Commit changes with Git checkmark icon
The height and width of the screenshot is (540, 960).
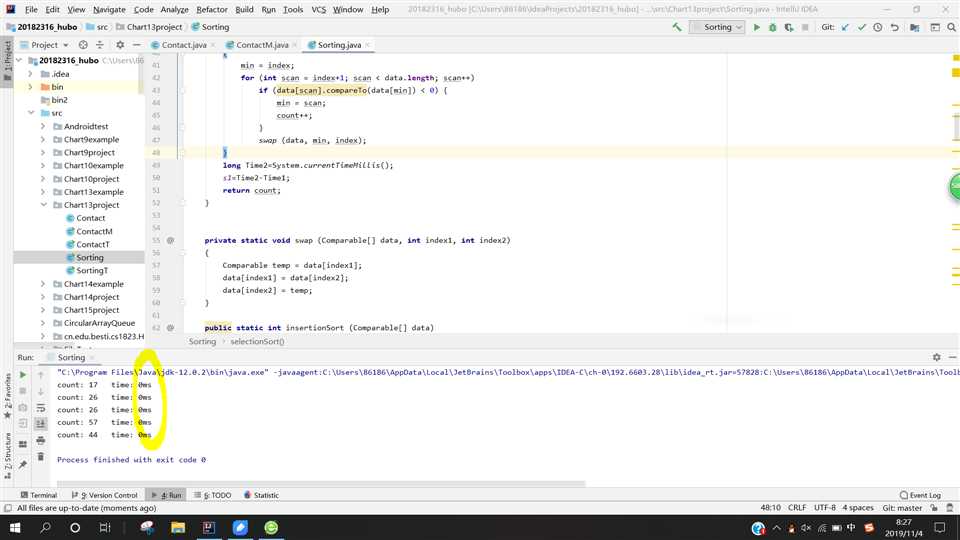(x=862, y=27)
